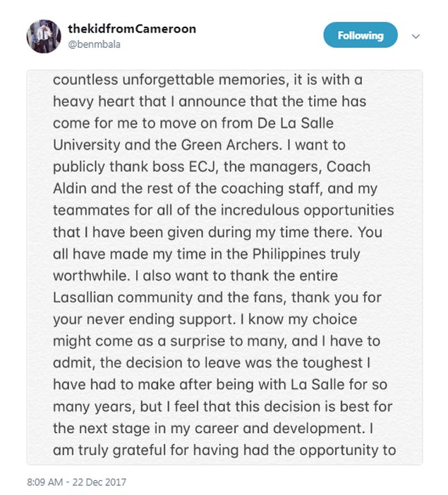Click the date 22 Dec 2017
The height and width of the screenshot is (495, 448).
99,482
